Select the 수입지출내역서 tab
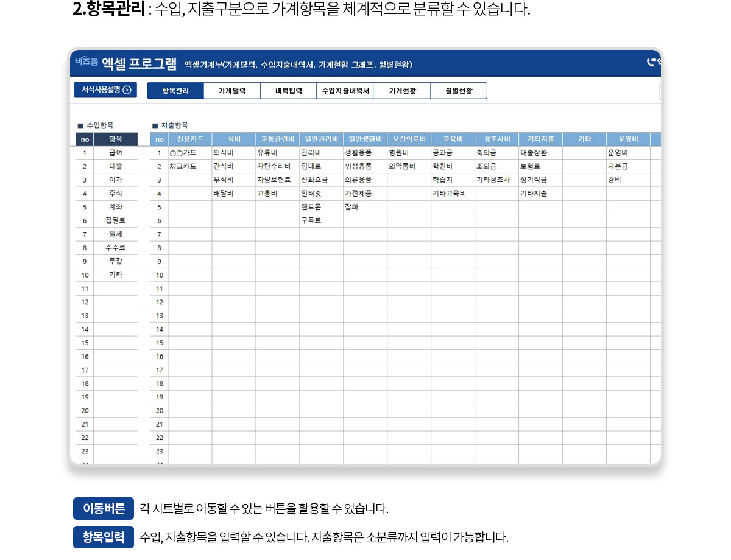Screen dimensions: 731x560 click(345, 91)
